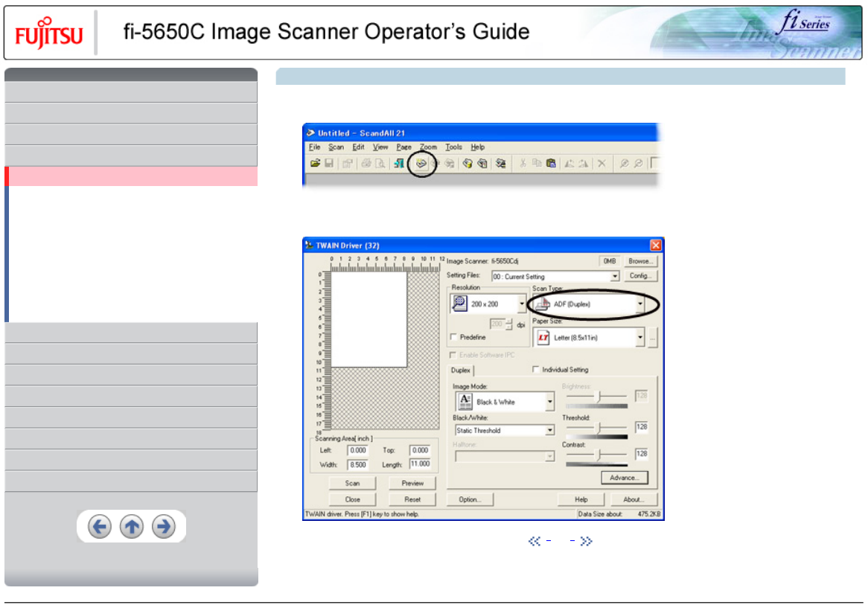Click the Width input field 8.500

tap(357, 465)
